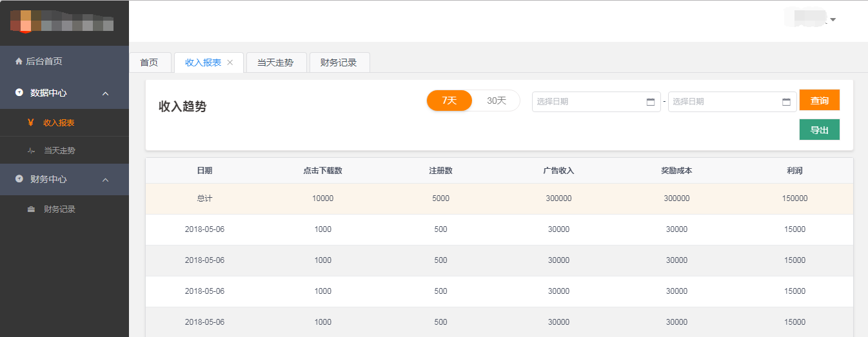Switch to the 当天走势 tab

[275, 63]
